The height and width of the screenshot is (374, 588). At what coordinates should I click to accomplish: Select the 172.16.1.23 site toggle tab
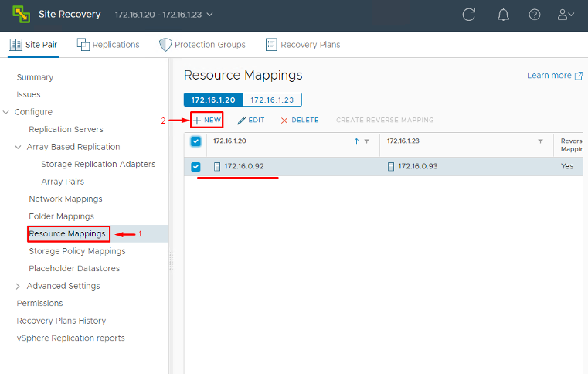tap(272, 100)
